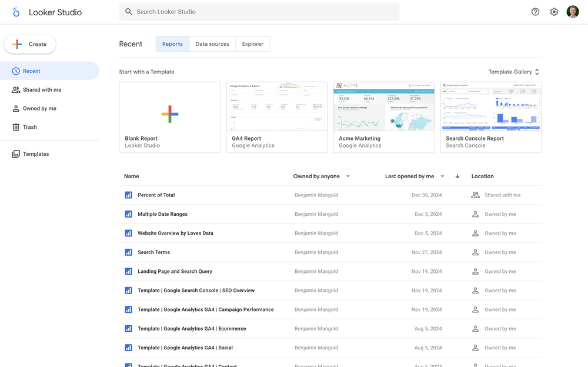This screenshot has width=588, height=367.
Task: Select the Blank Report template card
Action: [x=170, y=118]
